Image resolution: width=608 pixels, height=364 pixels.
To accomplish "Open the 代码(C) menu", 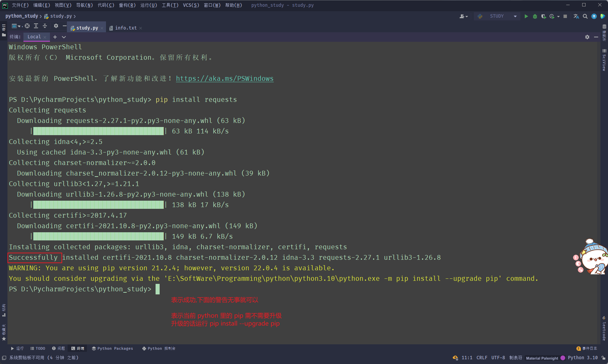I will coord(106,5).
